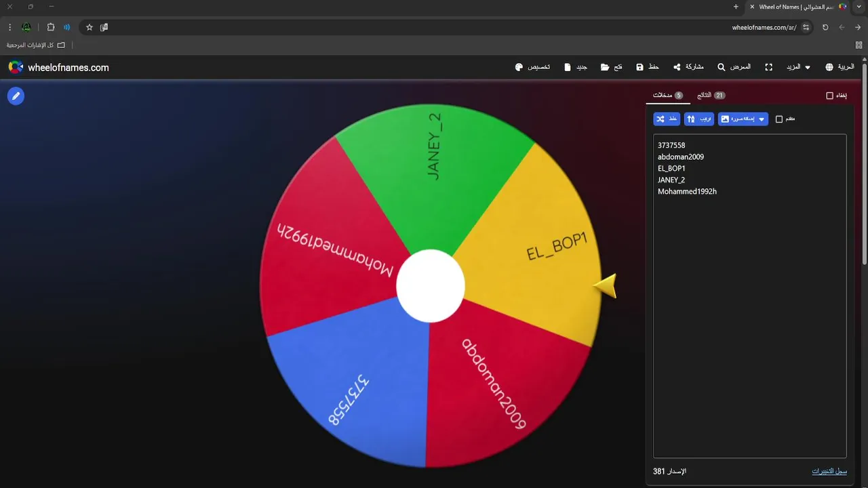The height and width of the screenshot is (488, 868).
Task: Enter fullscreen mode with expand icon
Action: coord(769,67)
